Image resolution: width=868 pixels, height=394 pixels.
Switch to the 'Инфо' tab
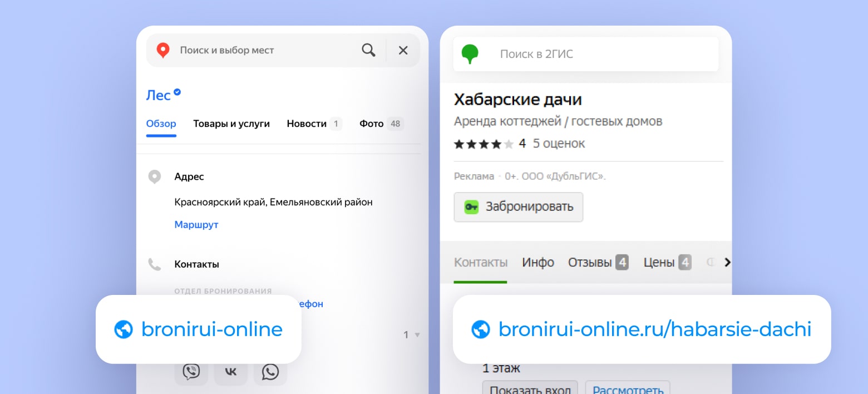[x=538, y=262]
